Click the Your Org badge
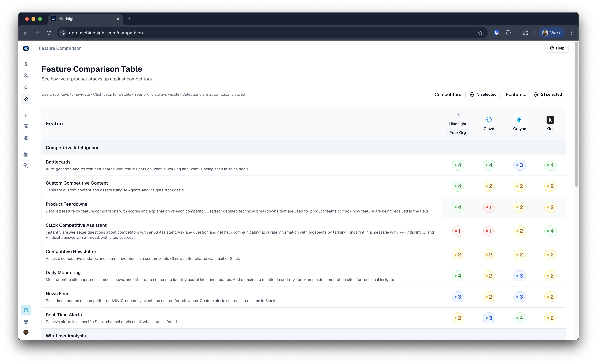The image size is (597, 364). tap(458, 133)
